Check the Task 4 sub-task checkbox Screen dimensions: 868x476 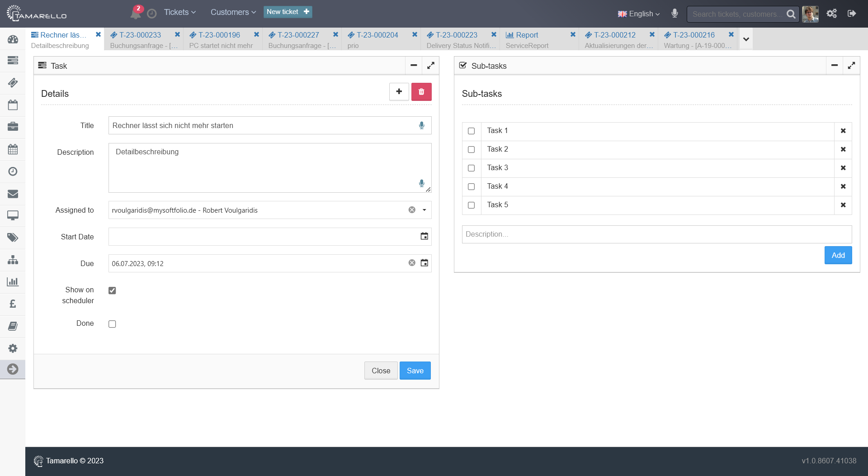[x=471, y=187]
